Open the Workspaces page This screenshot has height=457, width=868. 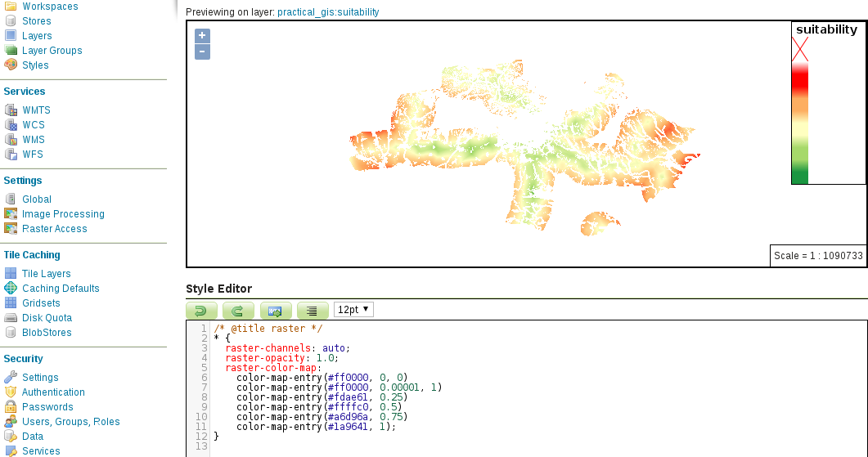click(x=50, y=6)
